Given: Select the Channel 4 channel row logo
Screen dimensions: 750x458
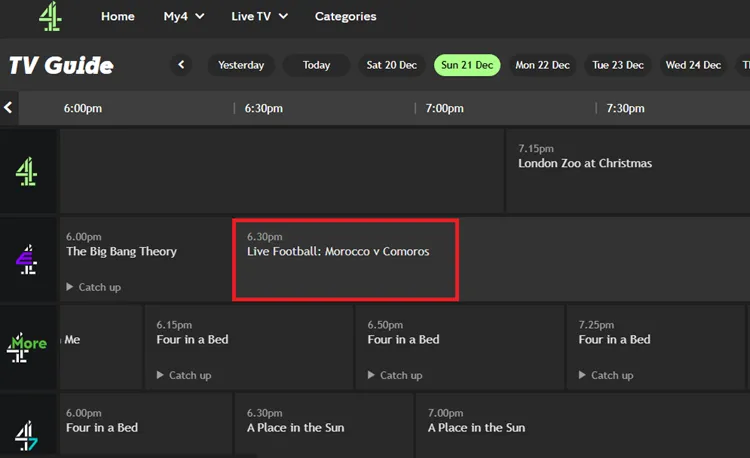Looking at the screenshot, I should tap(27, 171).
